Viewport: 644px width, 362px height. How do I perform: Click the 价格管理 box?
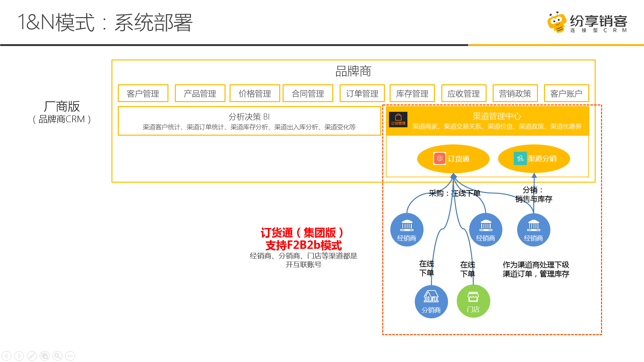255,93
